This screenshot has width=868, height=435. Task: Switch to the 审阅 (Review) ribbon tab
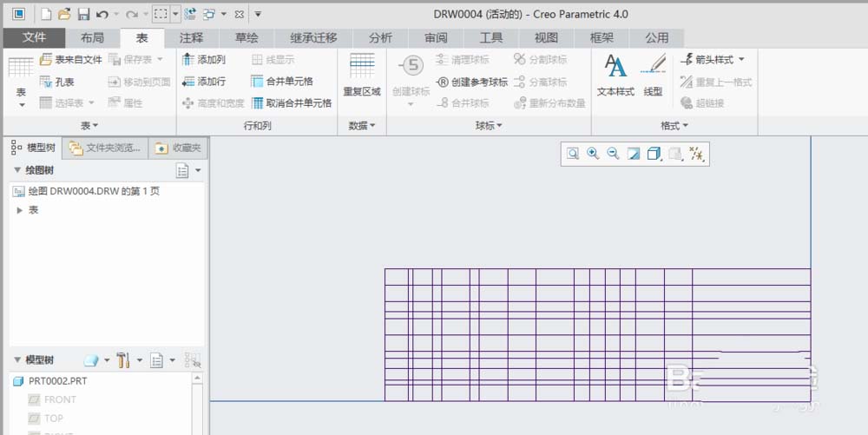click(436, 37)
